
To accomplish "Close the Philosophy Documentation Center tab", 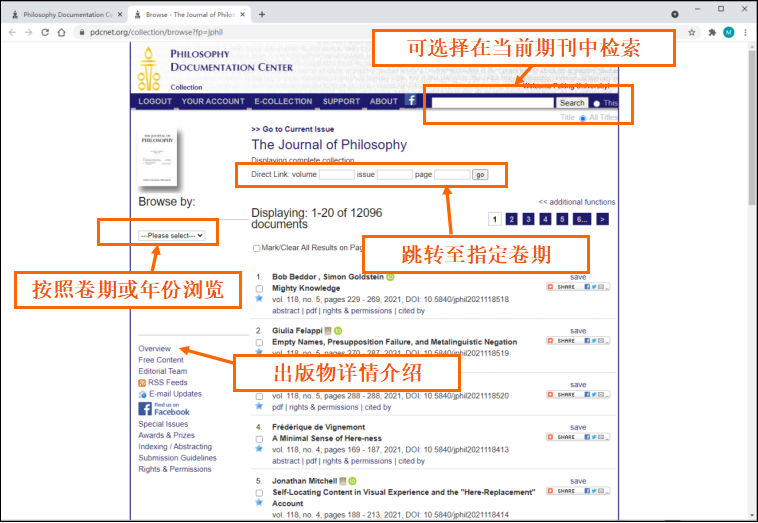I will 120,15.
